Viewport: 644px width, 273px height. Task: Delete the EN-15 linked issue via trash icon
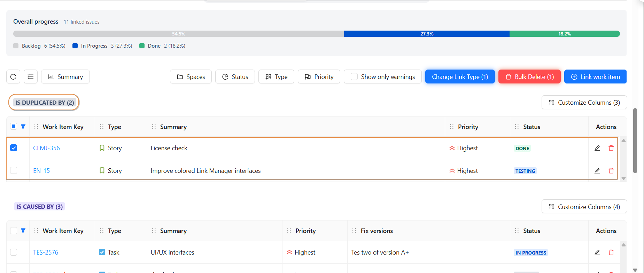(x=611, y=171)
